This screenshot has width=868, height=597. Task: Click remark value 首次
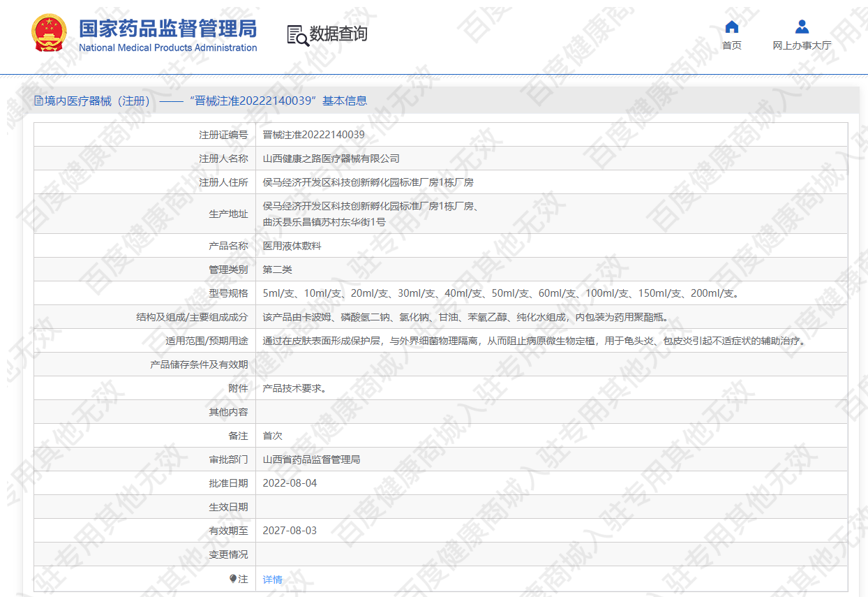point(272,436)
